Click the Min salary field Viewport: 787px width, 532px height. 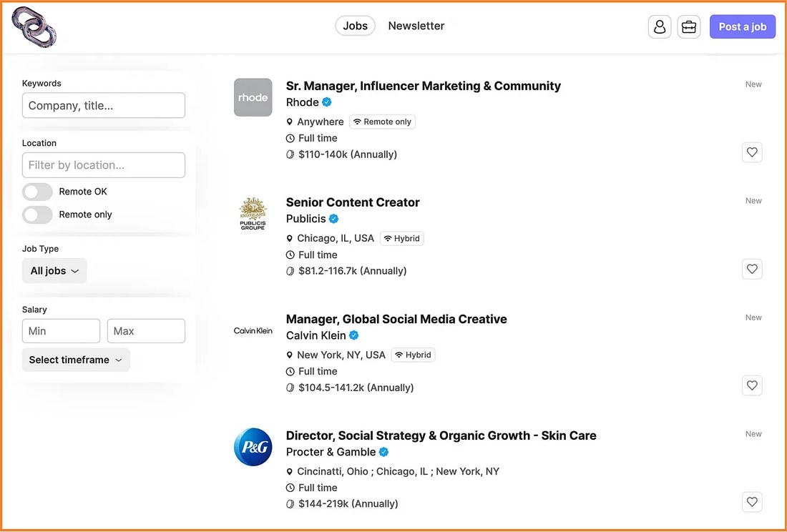(61, 331)
